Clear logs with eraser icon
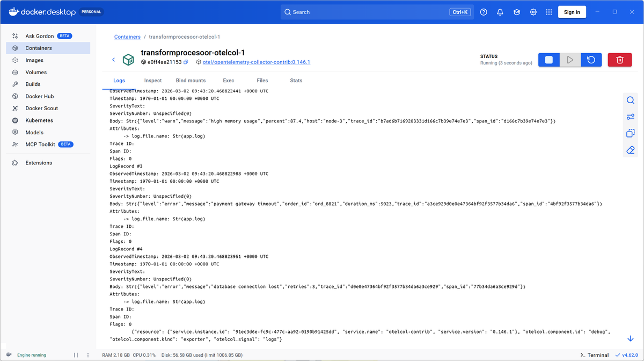The image size is (644, 361). coord(631,150)
